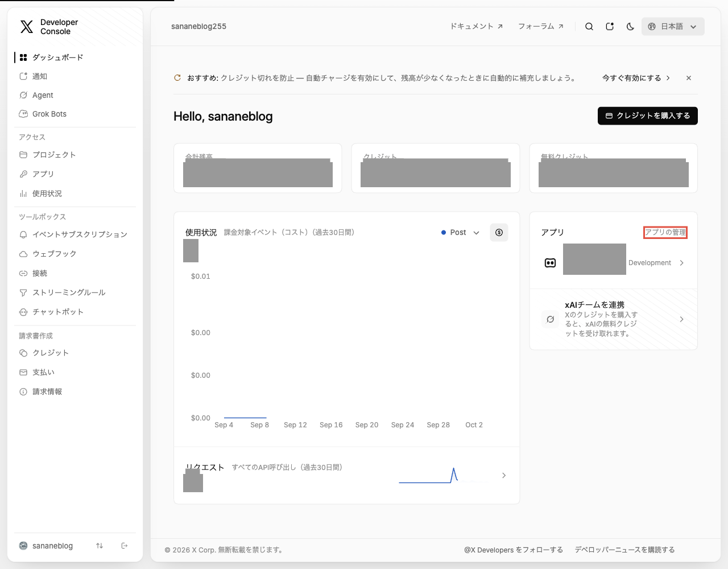728x569 pixels.
Task: Open the 日本語 language dropdown
Action: pyautogui.click(x=673, y=26)
